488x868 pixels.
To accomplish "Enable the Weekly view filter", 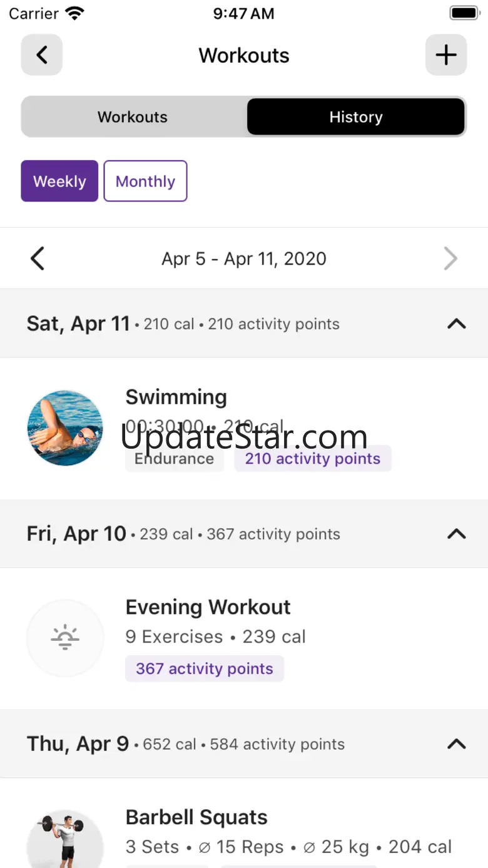I will (x=59, y=181).
